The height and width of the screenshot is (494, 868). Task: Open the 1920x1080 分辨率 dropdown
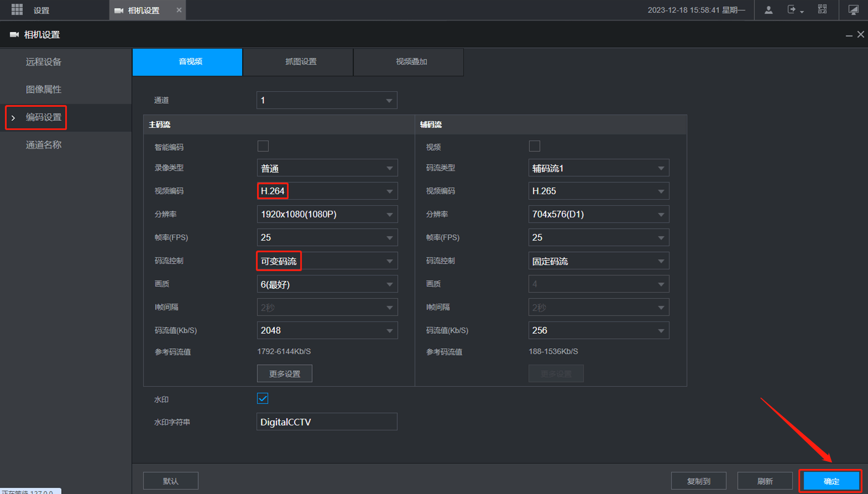pyautogui.click(x=327, y=215)
